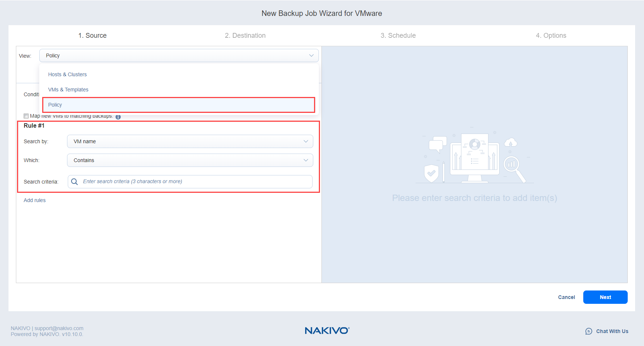
Task: Enable Map new VMs to matching backups checkbox
Action: point(26,116)
